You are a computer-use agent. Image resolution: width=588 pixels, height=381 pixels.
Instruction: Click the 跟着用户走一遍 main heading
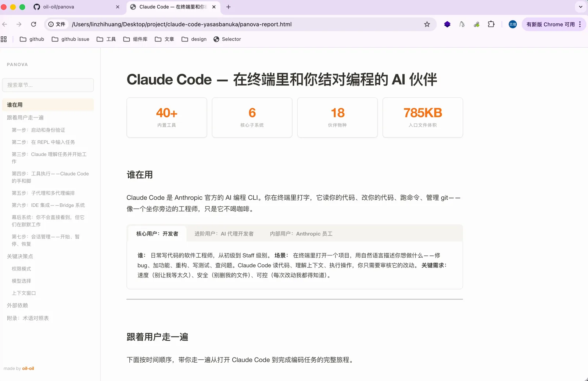pos(157,337)
